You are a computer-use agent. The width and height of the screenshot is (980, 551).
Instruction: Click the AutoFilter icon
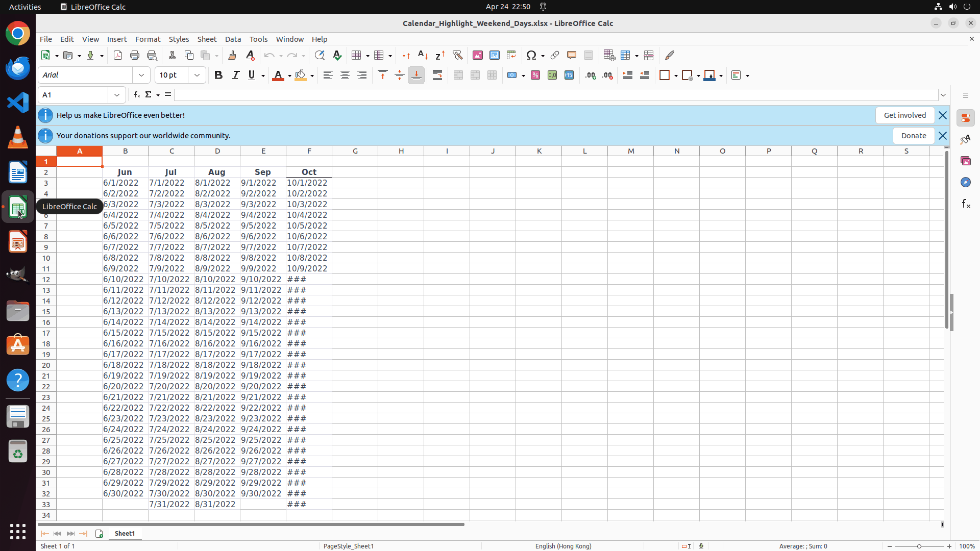point(457,55)
